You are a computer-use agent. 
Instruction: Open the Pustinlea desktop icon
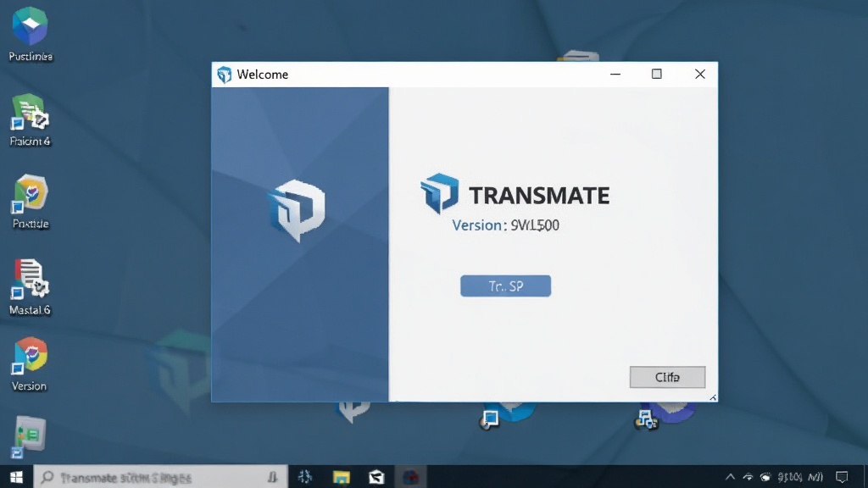30,34
